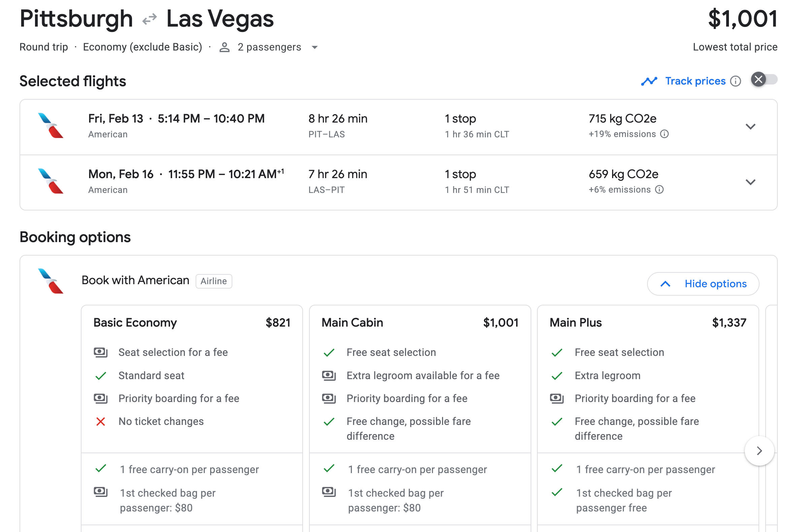806x532 pixels.
Task: Expand details of the Fri, Feb 13 flight
Action: pyautogui.click(x=751, y=126)
